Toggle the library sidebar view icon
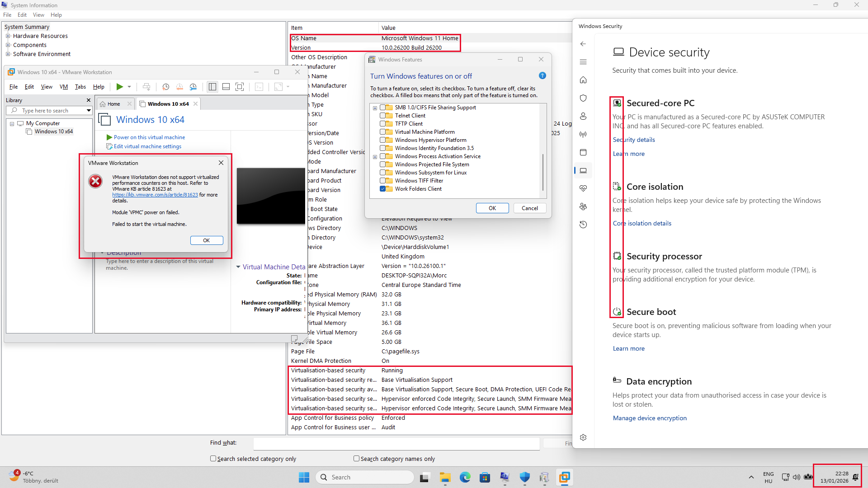 pos(212,87)
